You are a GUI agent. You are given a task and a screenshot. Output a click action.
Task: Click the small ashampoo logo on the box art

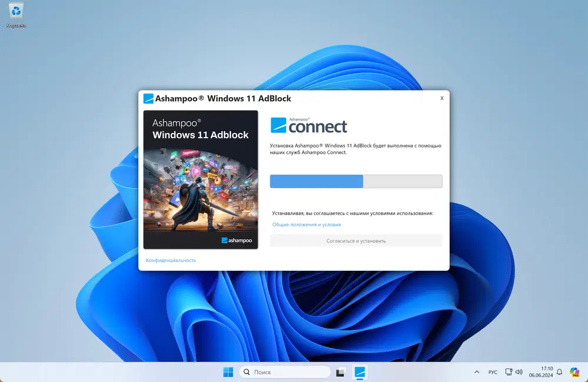pyautogui.click(x=236, y=240)
